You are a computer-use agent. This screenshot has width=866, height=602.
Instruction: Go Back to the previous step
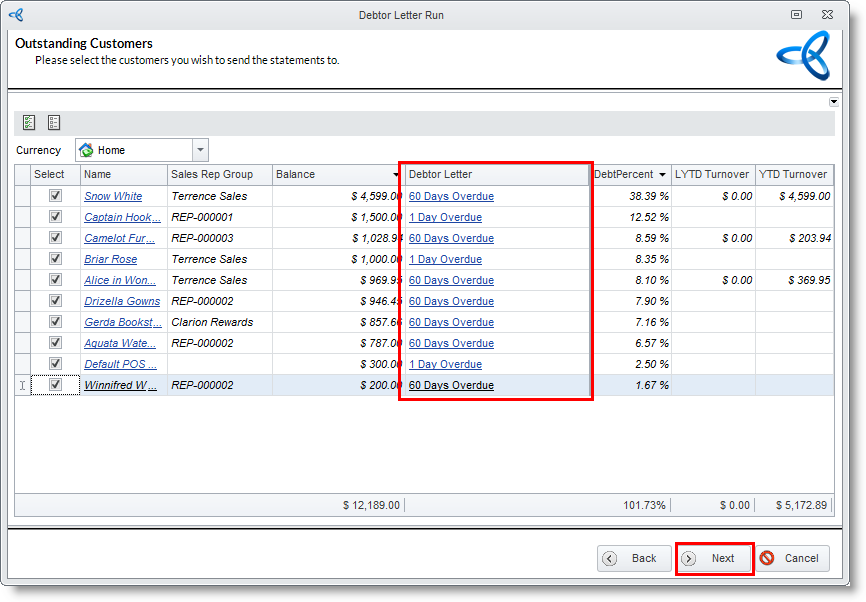[634, 558]
